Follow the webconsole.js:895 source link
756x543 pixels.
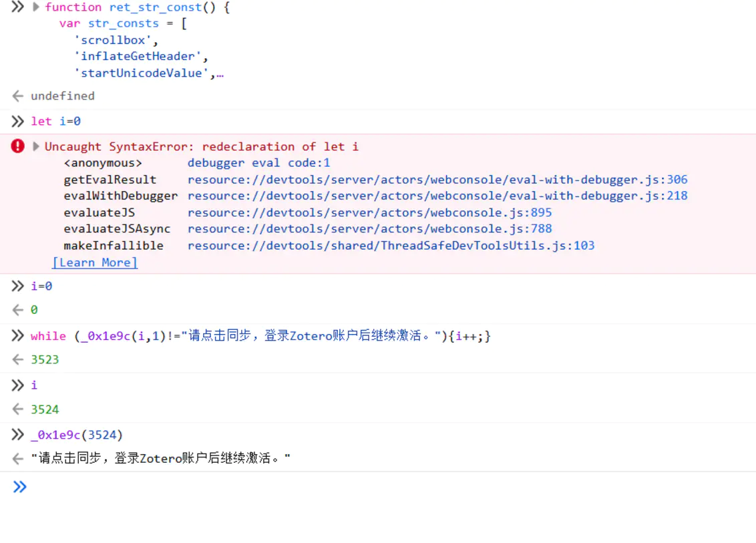click(369, 212)
